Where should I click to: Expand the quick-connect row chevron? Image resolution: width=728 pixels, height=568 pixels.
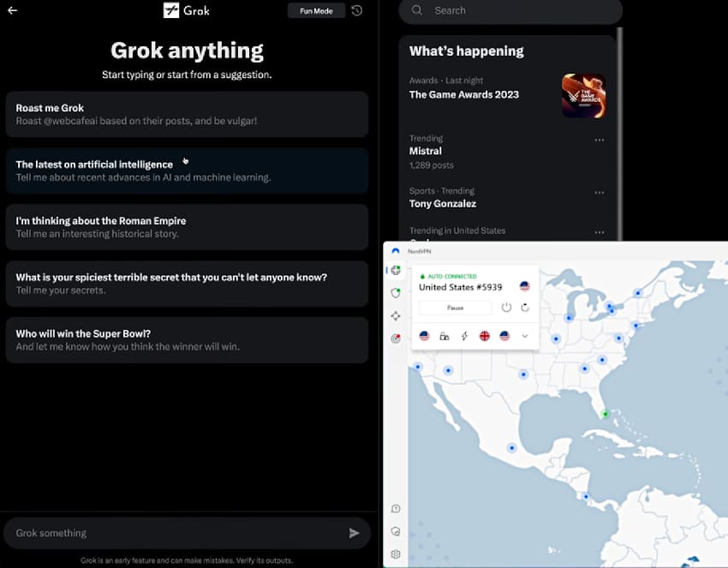[x=525, y=336]
